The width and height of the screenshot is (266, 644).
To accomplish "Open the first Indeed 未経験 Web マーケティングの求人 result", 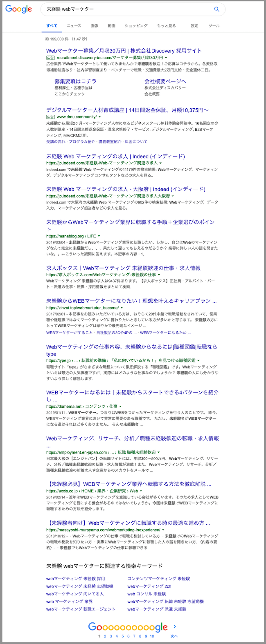I will tap(115, 156).
